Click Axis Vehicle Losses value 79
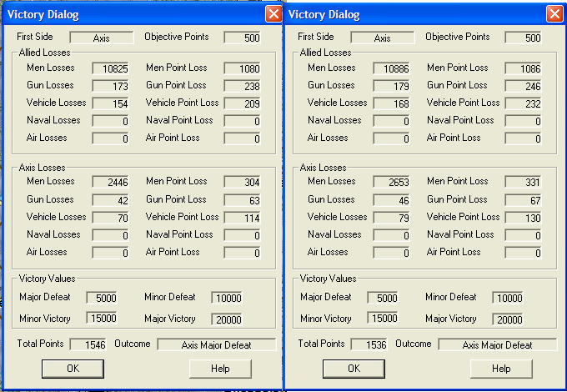 [391, 218]
